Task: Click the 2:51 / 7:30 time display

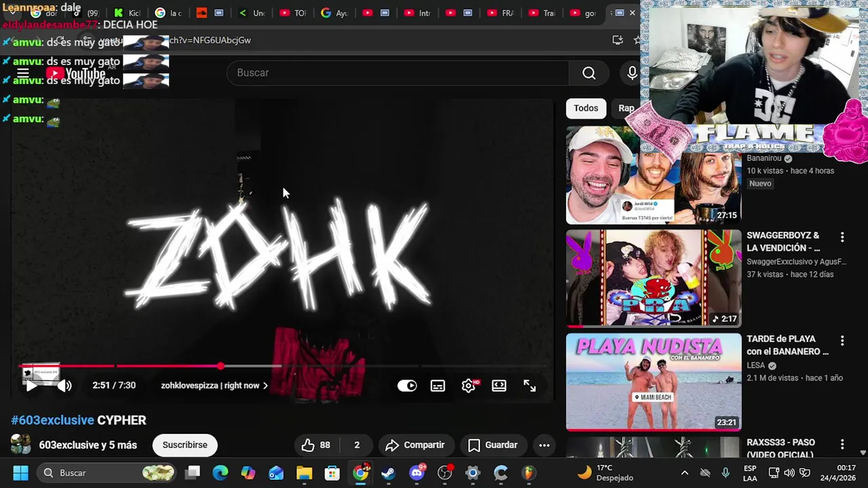Action: point(114,386)
